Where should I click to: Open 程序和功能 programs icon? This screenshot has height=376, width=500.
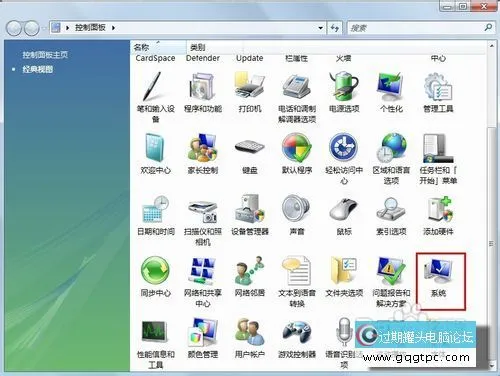(x=202, y=87)
